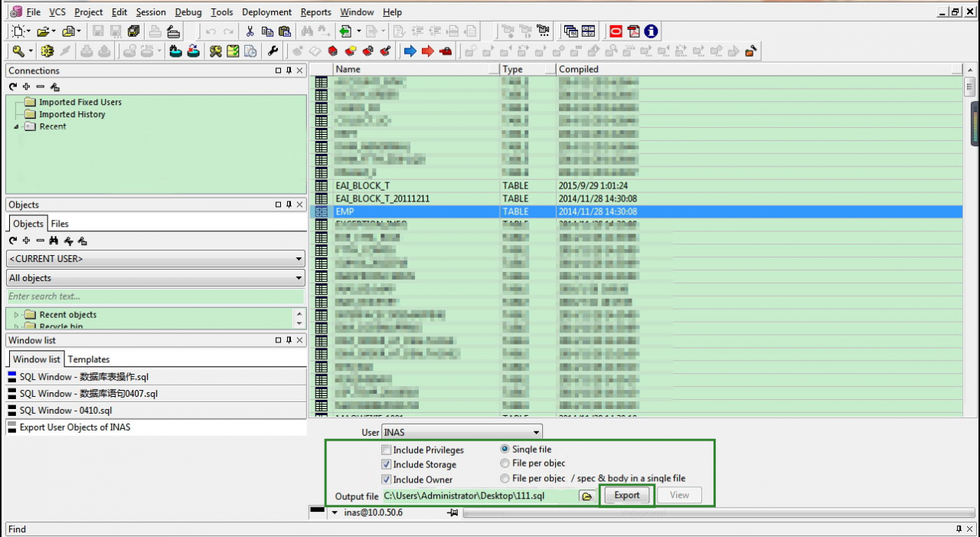980x537 pixels.
Task: Click the blue right arrow icon
Action: tap(410, 51)
